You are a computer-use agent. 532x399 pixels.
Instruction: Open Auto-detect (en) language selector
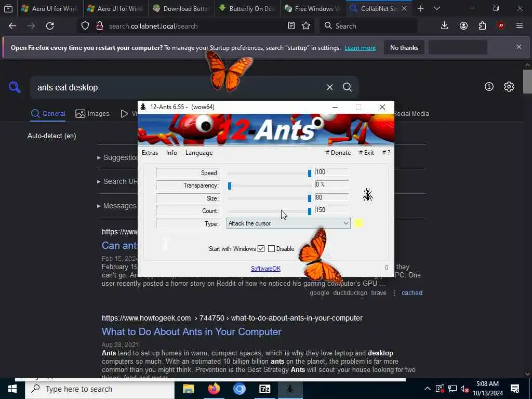[51, 136]
